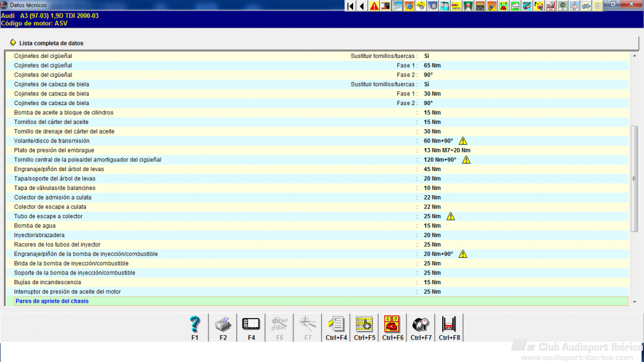Screen dimensions: 644x362
Task: Open the red warning triangle toolbar icon
Action: point(374,6)
